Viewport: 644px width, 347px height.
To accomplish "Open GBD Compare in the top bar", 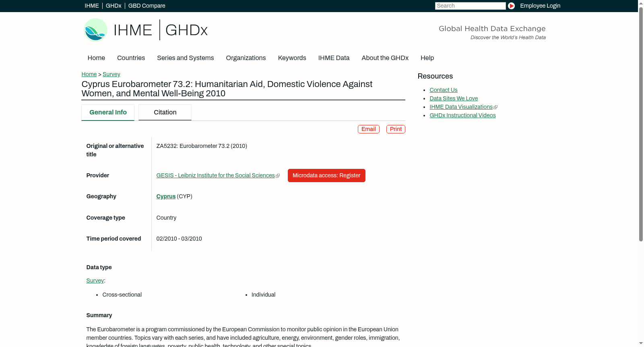I will [x=147, y=6].
